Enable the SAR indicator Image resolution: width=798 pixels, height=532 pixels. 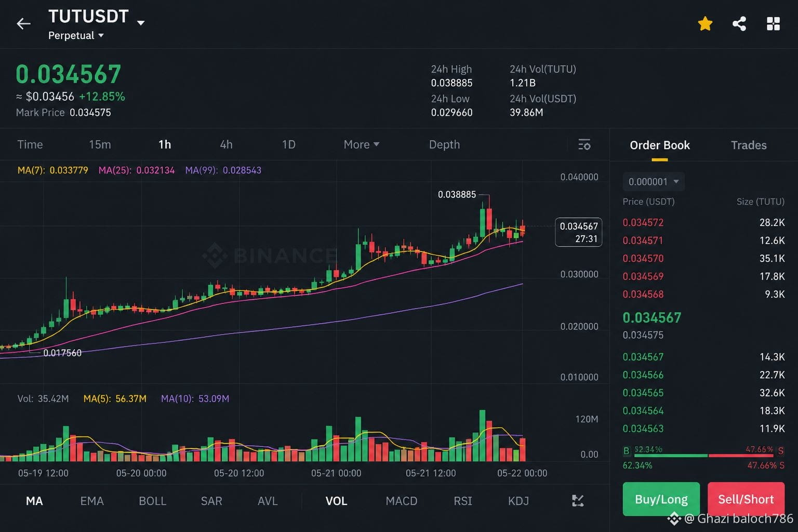(211, 501)
